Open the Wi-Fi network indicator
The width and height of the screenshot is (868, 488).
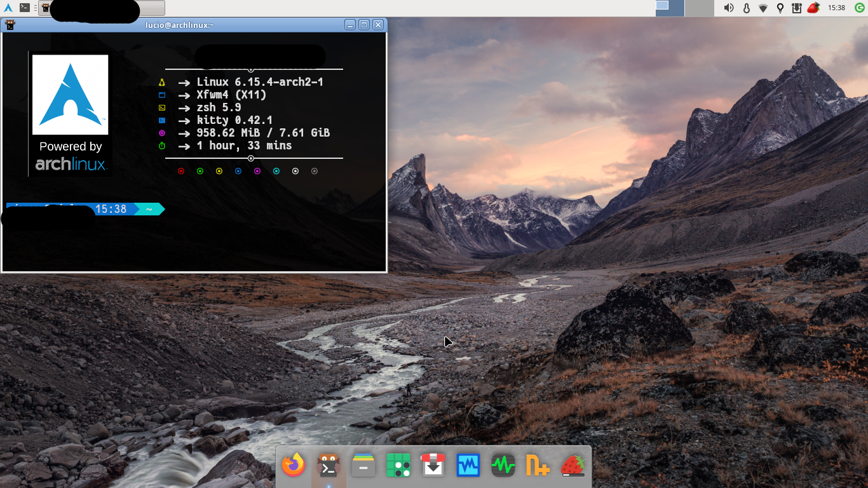tap(764, 8)
